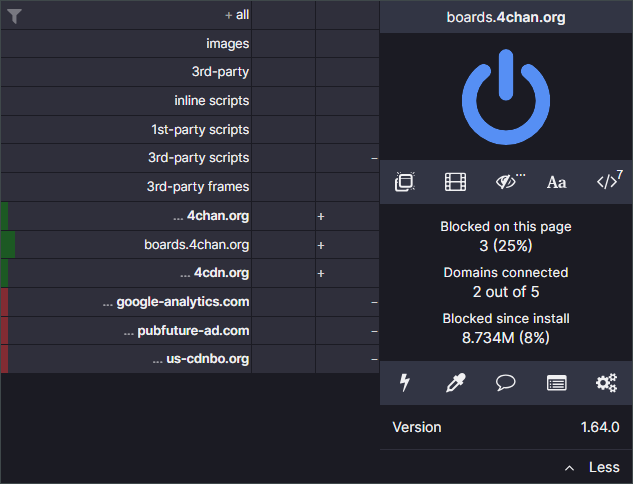Toggle JavaScript blocking icon
The image size is (633, 484).
(607, 182)
